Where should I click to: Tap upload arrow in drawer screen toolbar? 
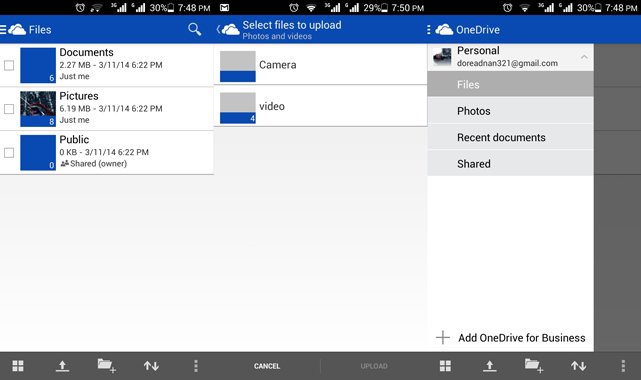(489, 366)
